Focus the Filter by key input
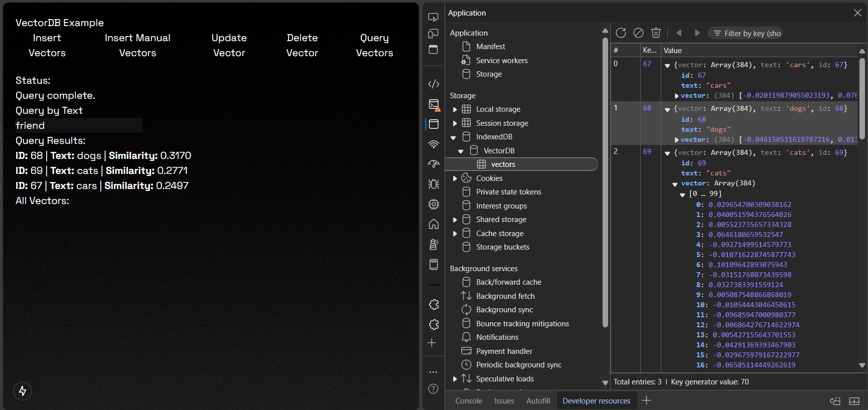Viewport: 868px width, 410px height. tap(746, 33)
